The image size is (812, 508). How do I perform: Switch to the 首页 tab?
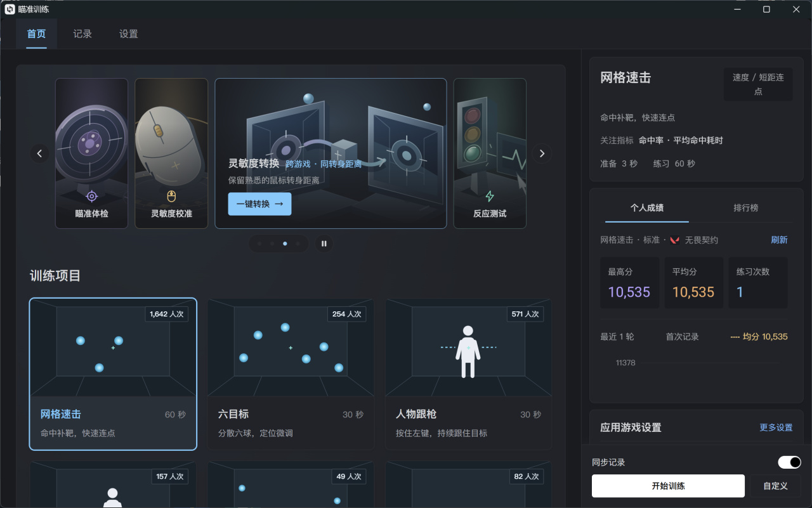[36, 34]
